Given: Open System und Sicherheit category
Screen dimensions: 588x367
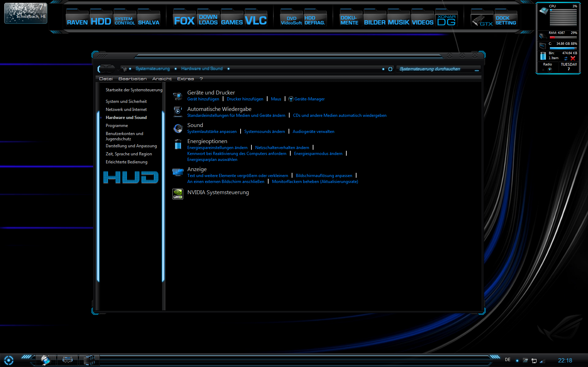Looking at the screenshot, I should [126, 101].
